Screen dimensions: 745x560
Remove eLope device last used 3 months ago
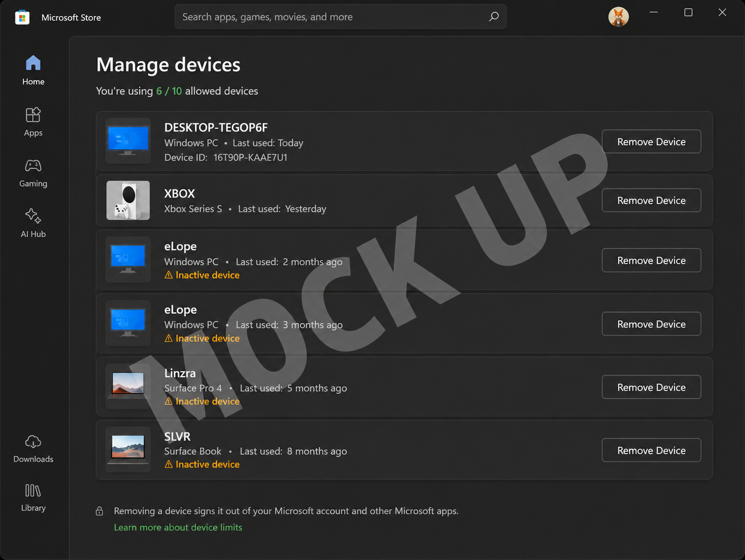[x=651, y=324]
